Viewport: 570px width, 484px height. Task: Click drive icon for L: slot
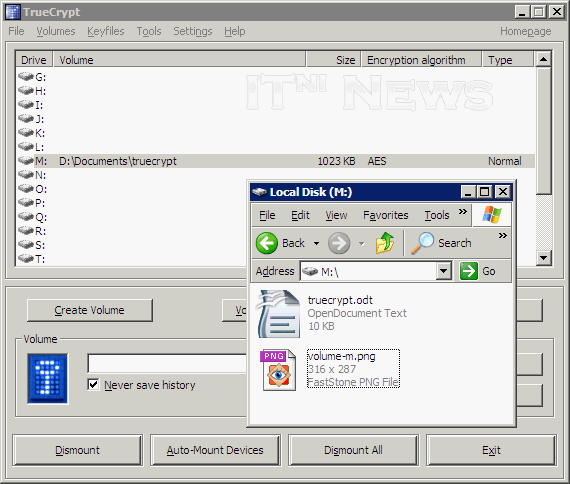point(26,146)
